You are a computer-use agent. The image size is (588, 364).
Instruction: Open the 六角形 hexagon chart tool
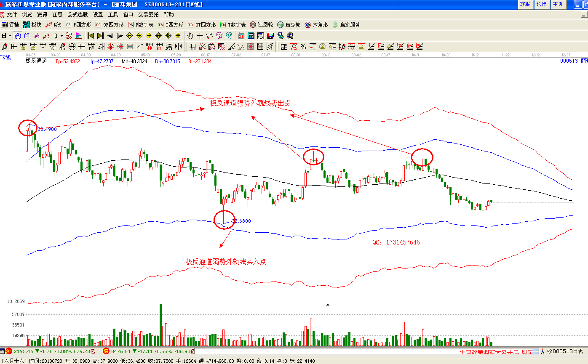[316, 25]
